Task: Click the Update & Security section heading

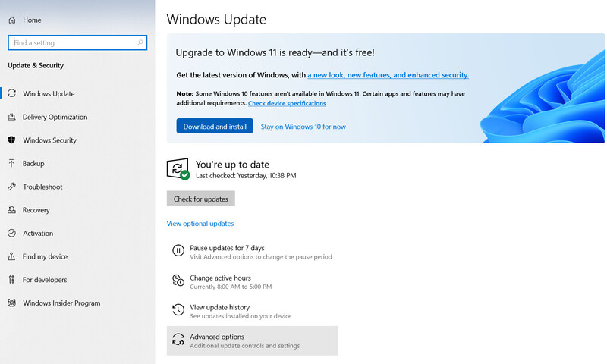Action: point(36,65)
